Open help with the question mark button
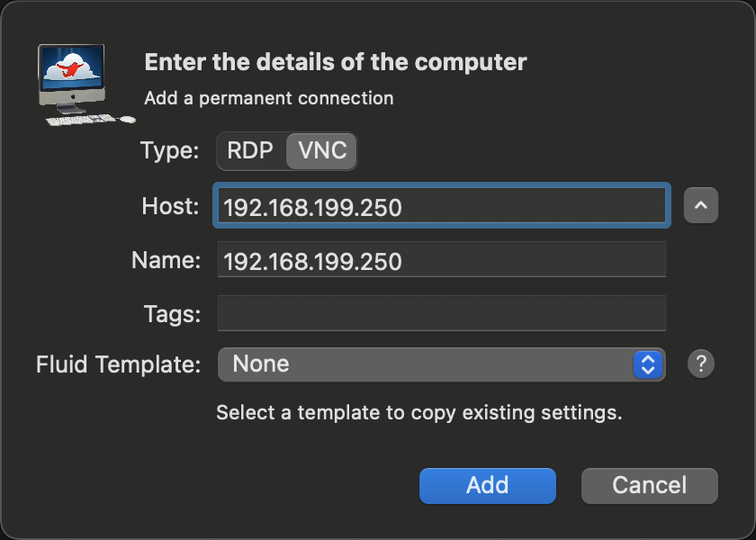The image size is (756, 540). [701, 364]
